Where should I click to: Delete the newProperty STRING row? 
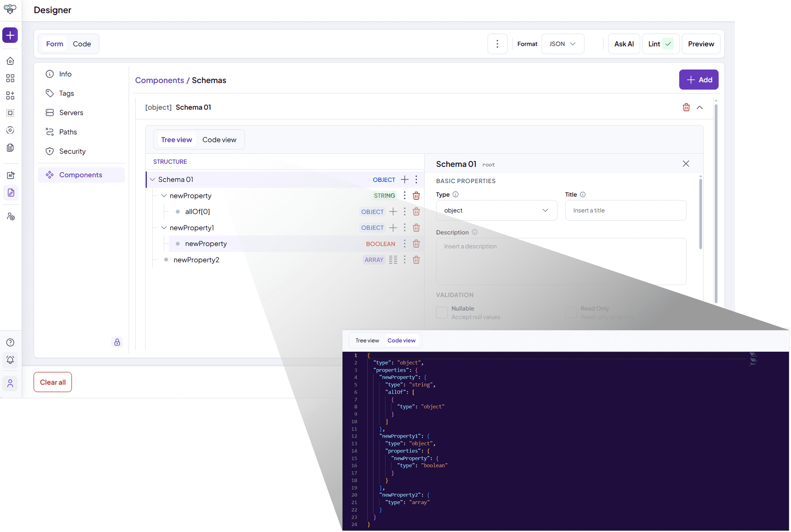click(x=416, y=196)
